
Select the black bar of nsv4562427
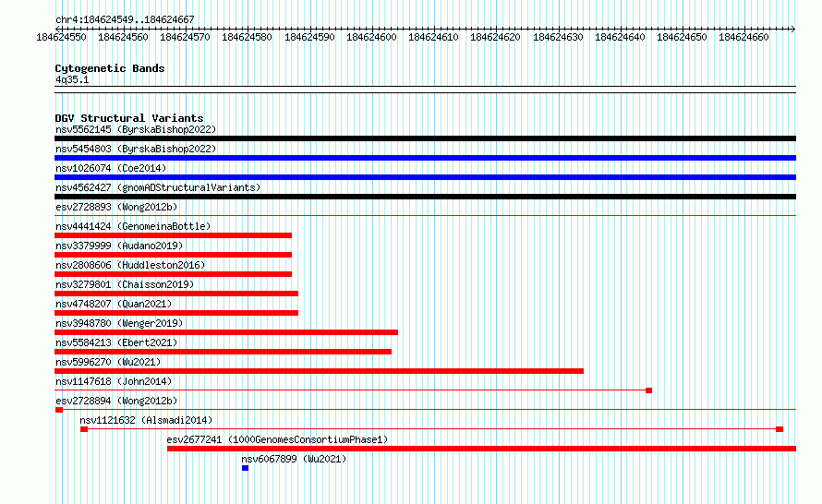[425, 197]
